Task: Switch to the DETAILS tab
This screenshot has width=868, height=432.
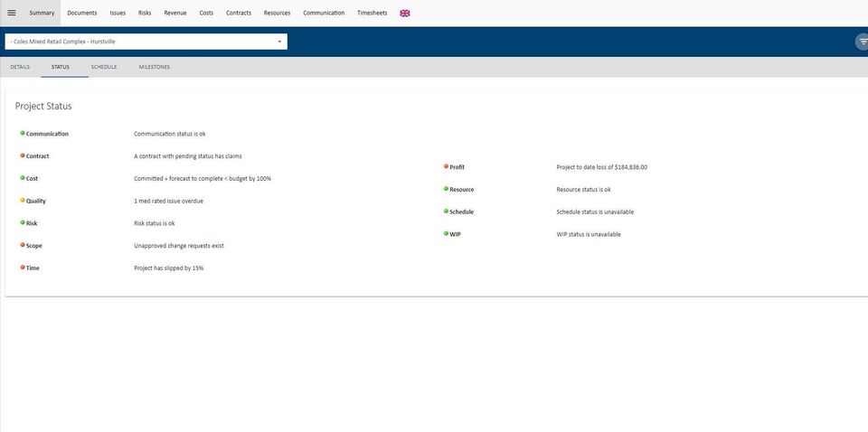Action: click(20, 67)
